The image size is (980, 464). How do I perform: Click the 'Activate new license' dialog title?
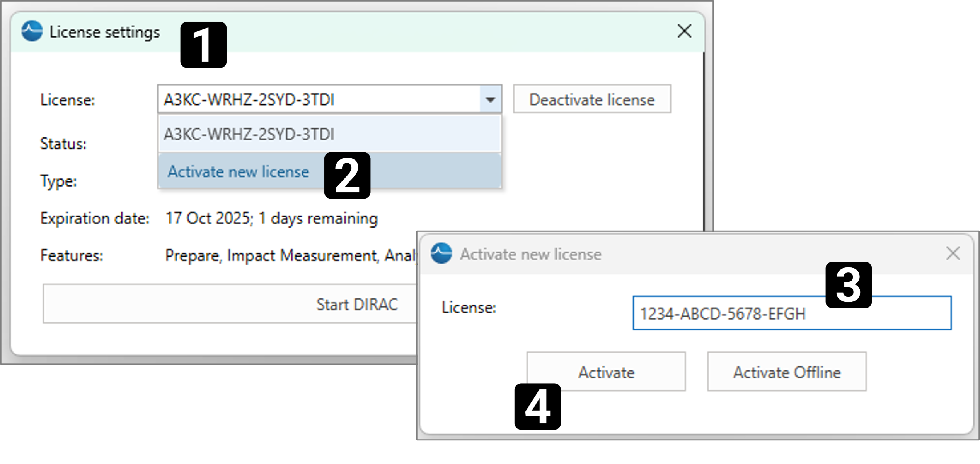tap(530, 254)
